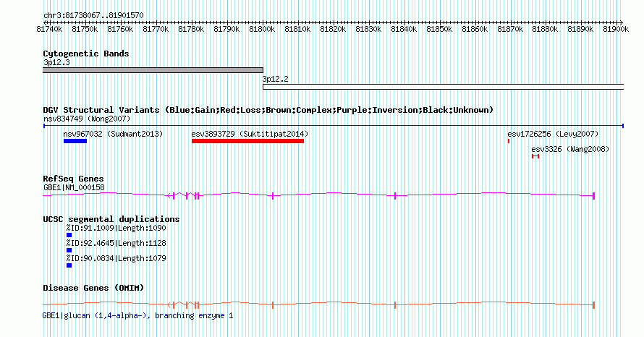Click the 3p12.3 gray cytogenetic band
The width and height of the screenshot is (644, 337).
point(153,70)
